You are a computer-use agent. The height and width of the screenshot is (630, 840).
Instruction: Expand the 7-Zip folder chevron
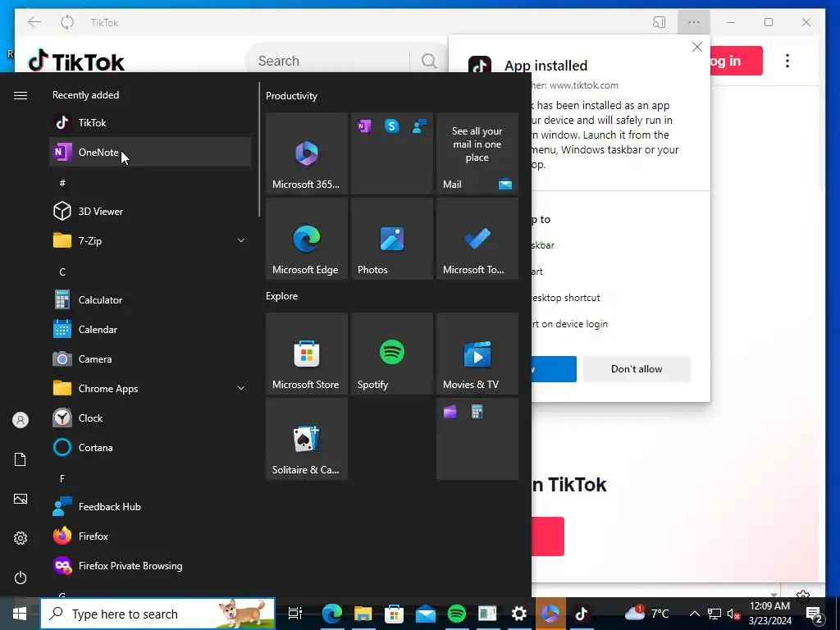click(241, 240)
